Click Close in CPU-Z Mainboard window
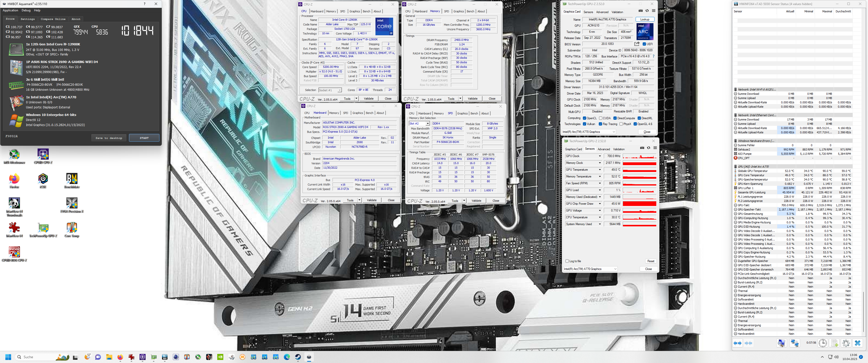Screen dimensions: 868x363 pos(391,200)
